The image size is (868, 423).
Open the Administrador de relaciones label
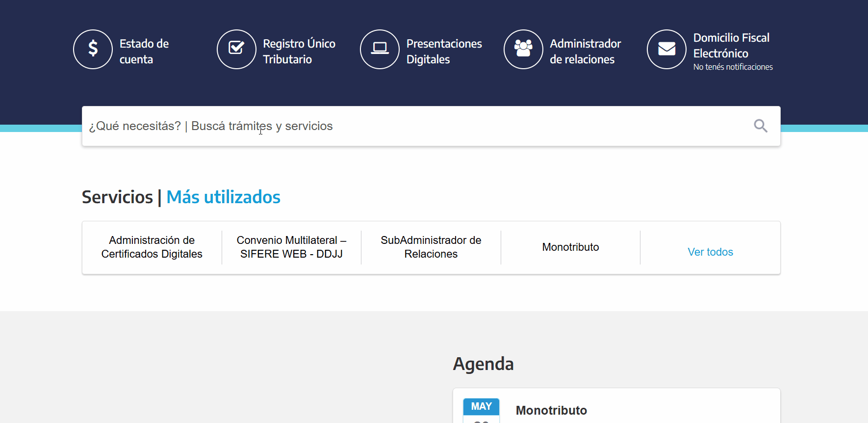[x=586, y=52]
